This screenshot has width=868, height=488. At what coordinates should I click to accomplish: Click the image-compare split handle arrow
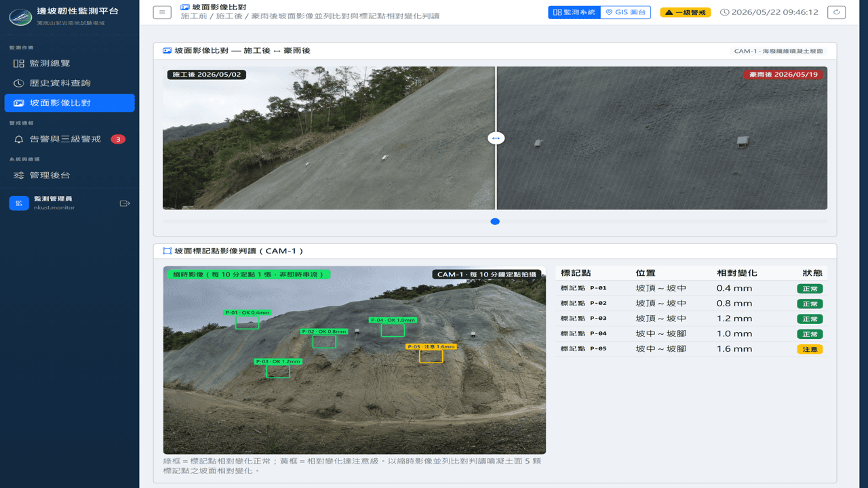click(x=496, y=138)
